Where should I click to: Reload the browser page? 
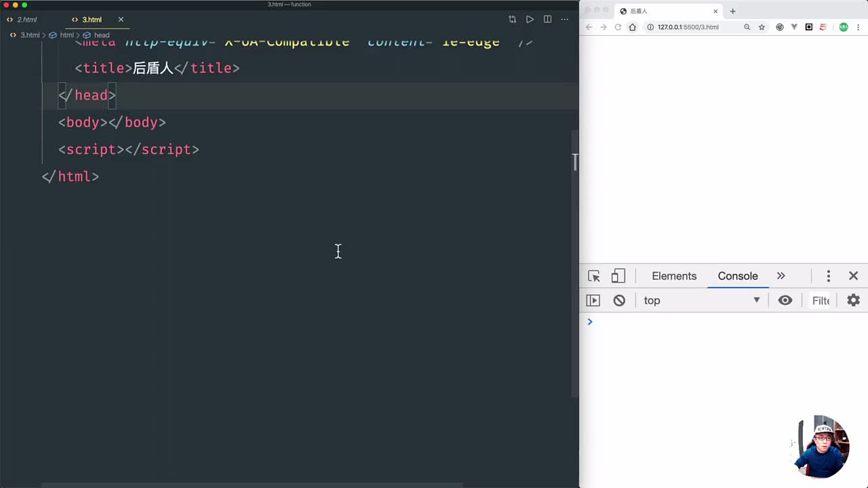618,27
